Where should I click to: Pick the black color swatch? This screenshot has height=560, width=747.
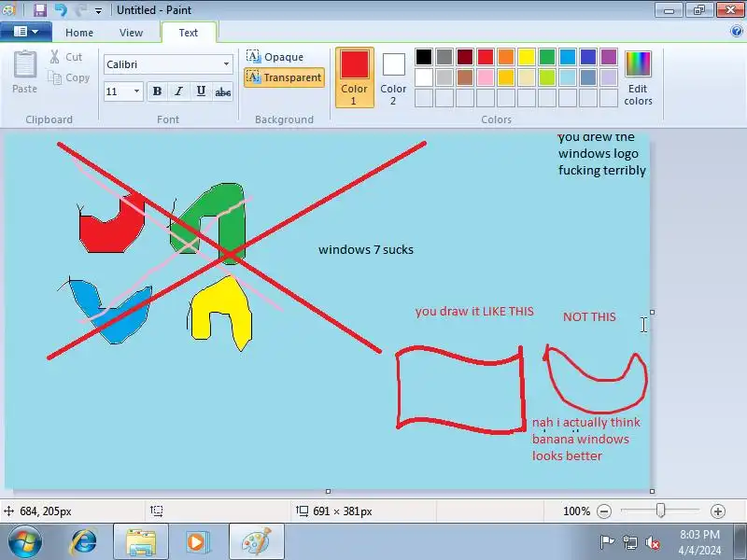tap(424, 57)
